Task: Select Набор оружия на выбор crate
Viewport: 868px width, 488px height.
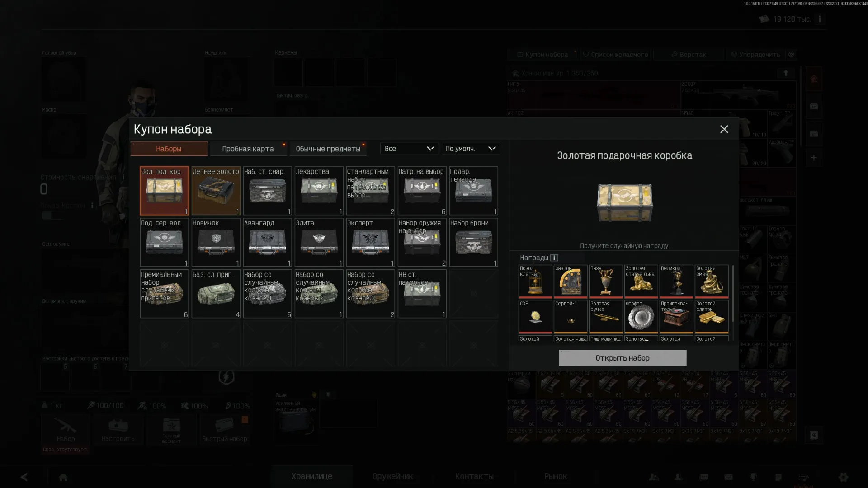Action: click(x=422, y=242)
